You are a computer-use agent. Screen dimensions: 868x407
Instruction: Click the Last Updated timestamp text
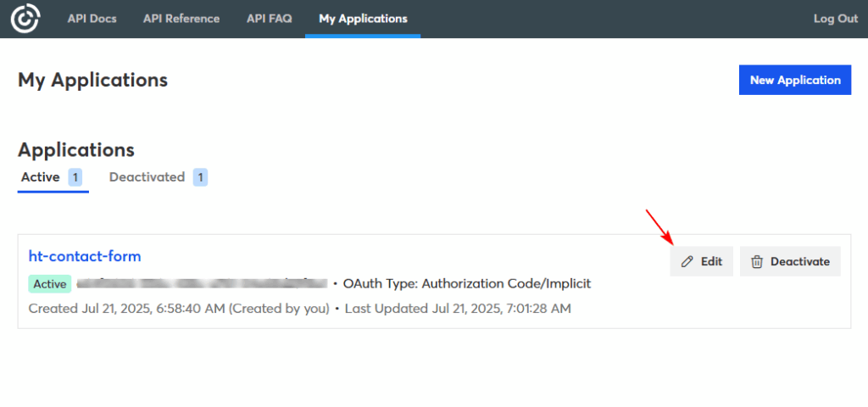pos(458,309)
